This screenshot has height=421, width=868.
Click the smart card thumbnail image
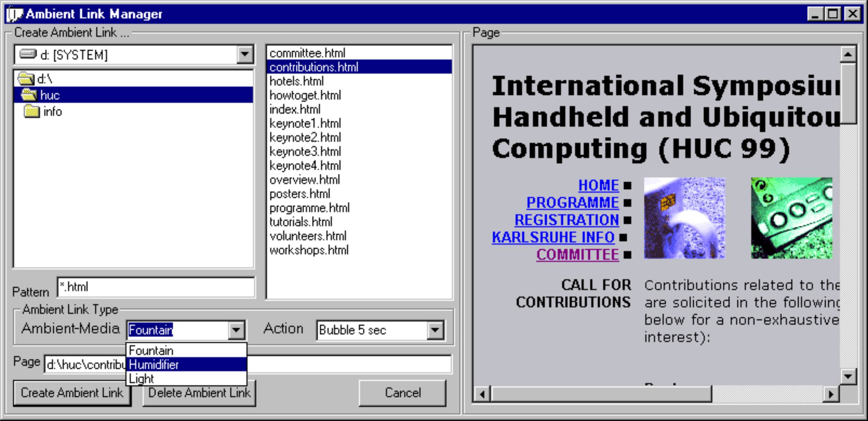(684, 218)
